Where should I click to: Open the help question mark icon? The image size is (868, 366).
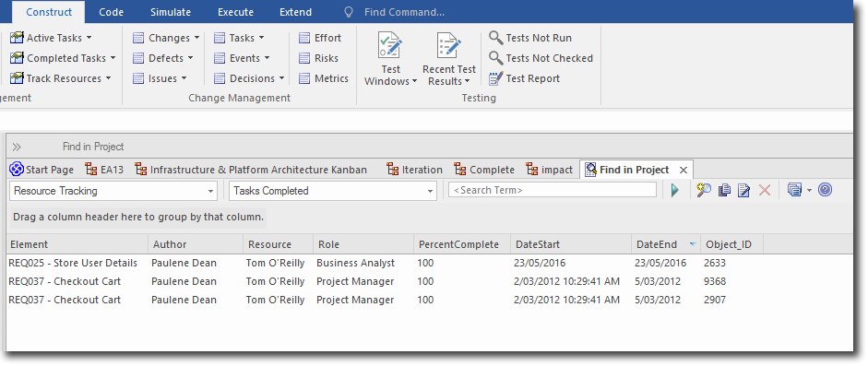(x=825, y=191)
